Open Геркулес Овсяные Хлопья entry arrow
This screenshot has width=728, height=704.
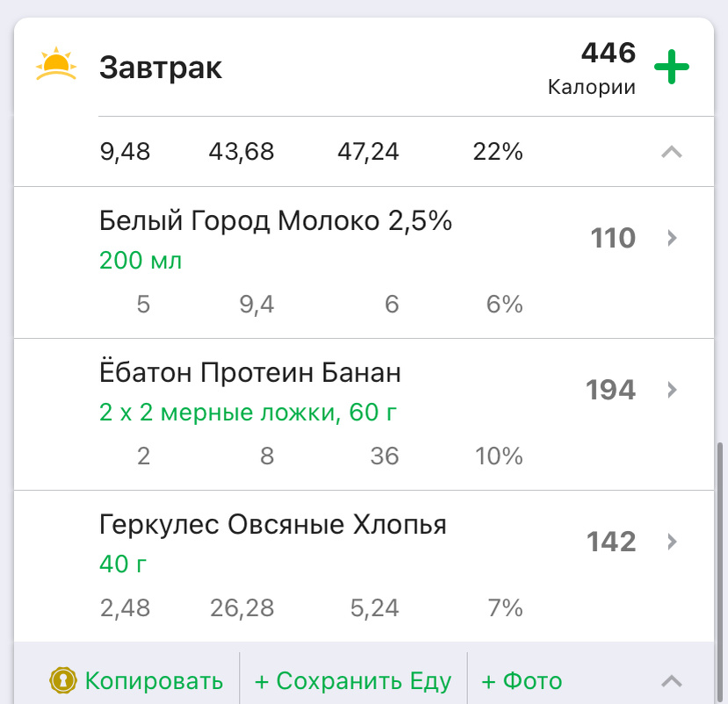672,542
